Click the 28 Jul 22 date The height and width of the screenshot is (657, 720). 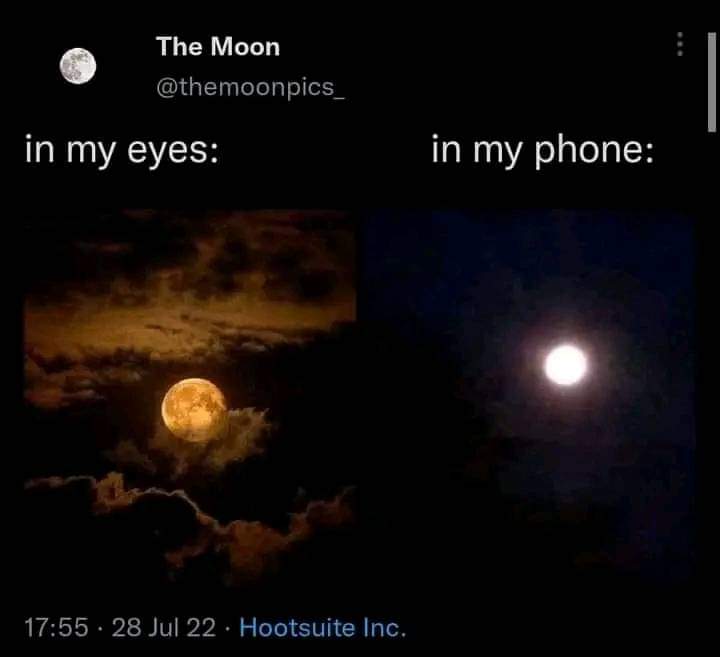point(163,628)
